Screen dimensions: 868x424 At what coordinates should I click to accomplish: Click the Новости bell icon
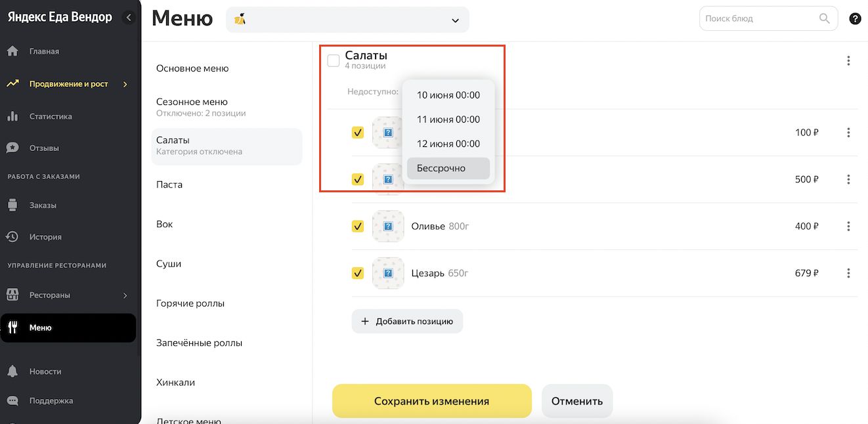12,371
